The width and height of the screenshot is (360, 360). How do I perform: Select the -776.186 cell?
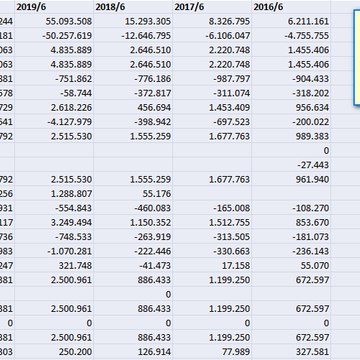tap(133, 79)
